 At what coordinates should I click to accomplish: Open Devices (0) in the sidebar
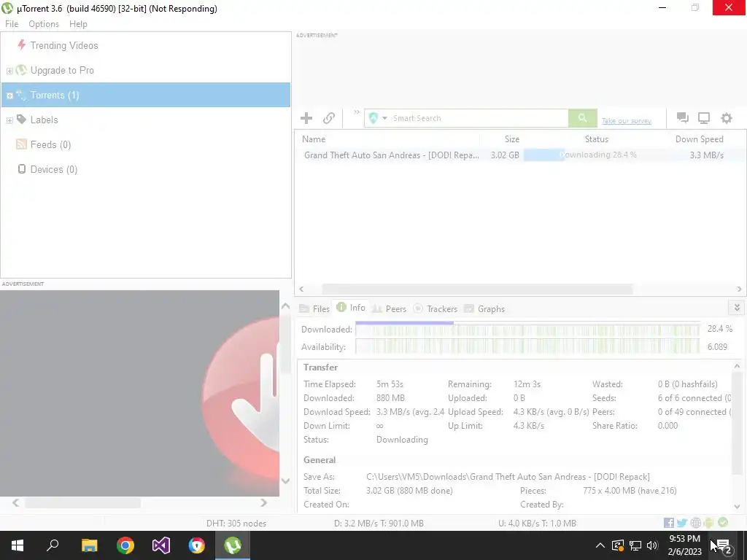point(54,169)
